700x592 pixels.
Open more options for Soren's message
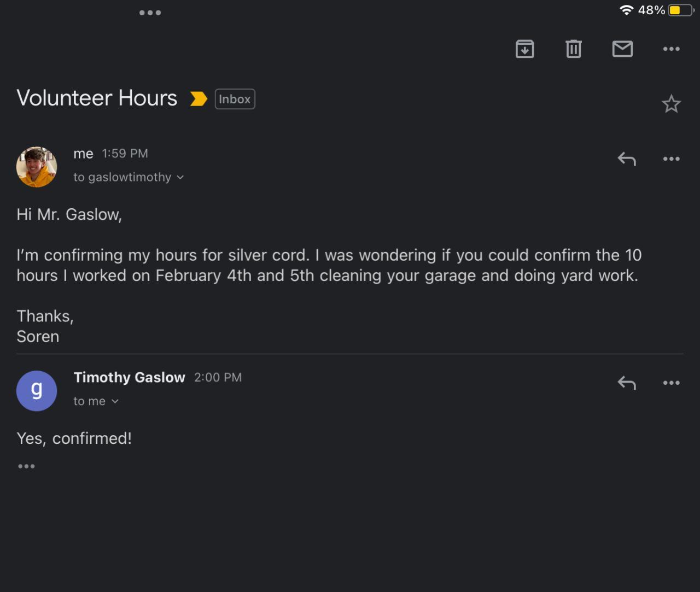point(671,159)
